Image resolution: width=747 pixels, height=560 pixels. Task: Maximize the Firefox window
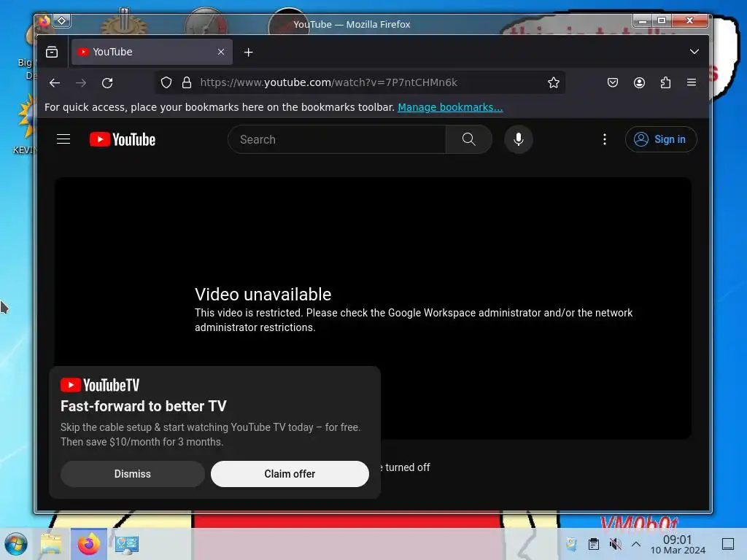[x=661, y=20]
